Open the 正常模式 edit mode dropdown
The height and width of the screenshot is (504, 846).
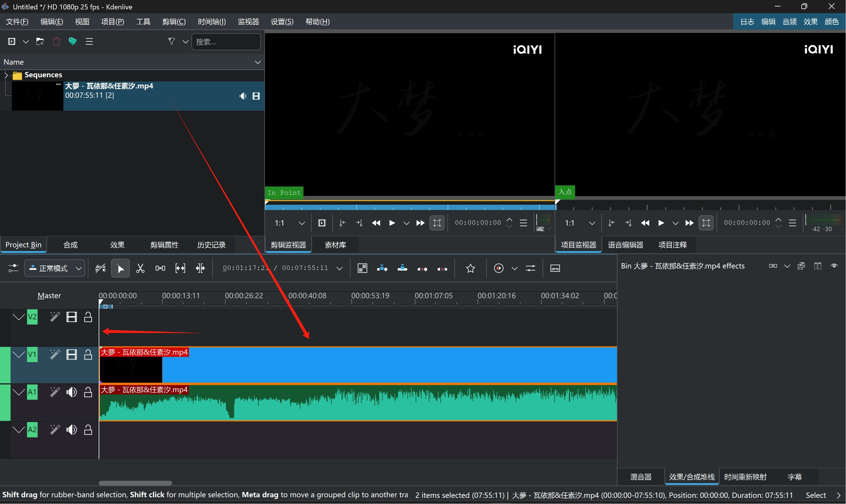[x=55, y=269]
